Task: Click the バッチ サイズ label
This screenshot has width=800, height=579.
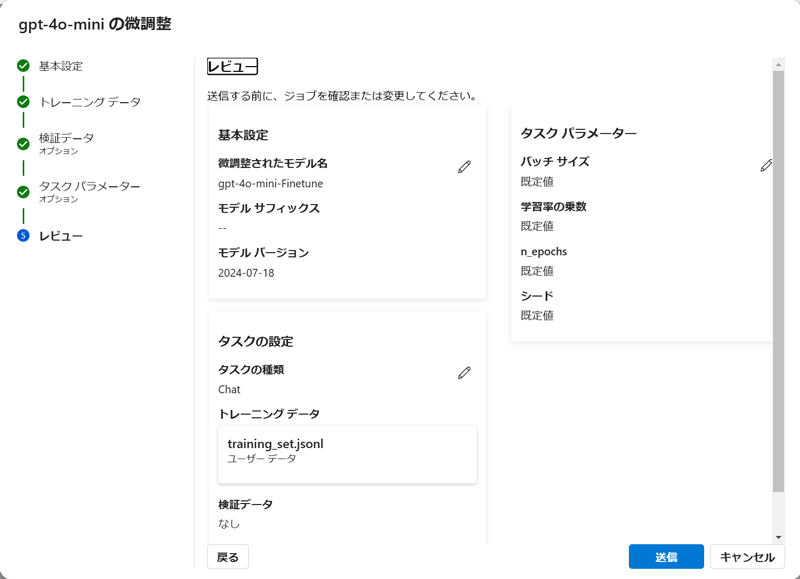Action: point(555,162)
